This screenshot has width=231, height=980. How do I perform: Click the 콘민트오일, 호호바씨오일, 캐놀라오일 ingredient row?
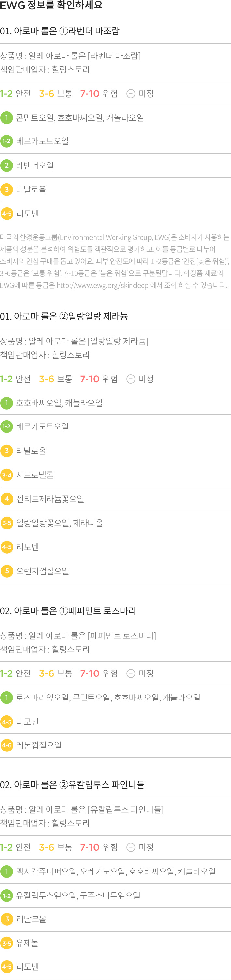pos(115,118)
